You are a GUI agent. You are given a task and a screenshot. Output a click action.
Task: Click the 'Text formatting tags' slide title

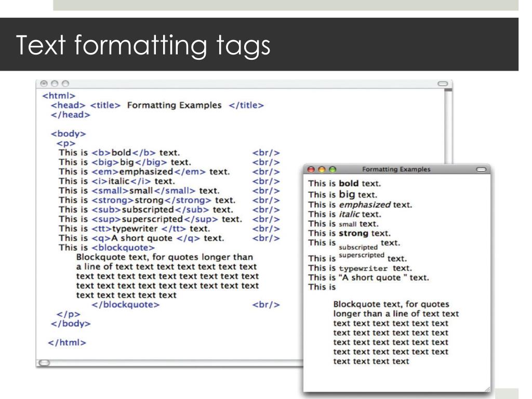(143, 45)
